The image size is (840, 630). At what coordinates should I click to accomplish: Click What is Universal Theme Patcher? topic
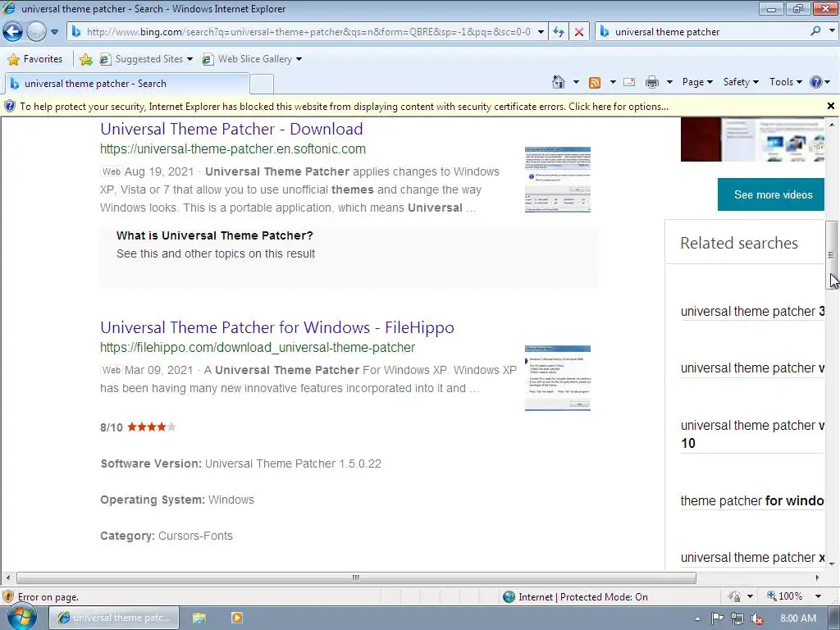[214, 235]
